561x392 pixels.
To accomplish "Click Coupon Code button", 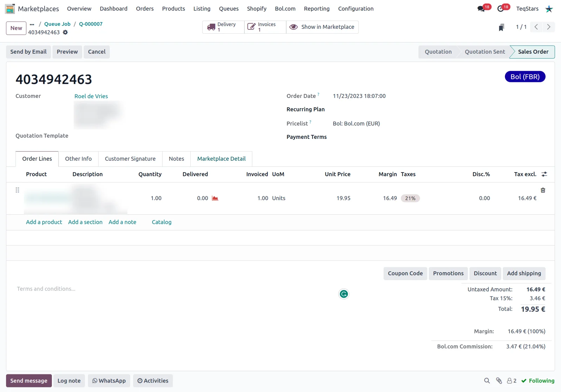I will [405, 273].
